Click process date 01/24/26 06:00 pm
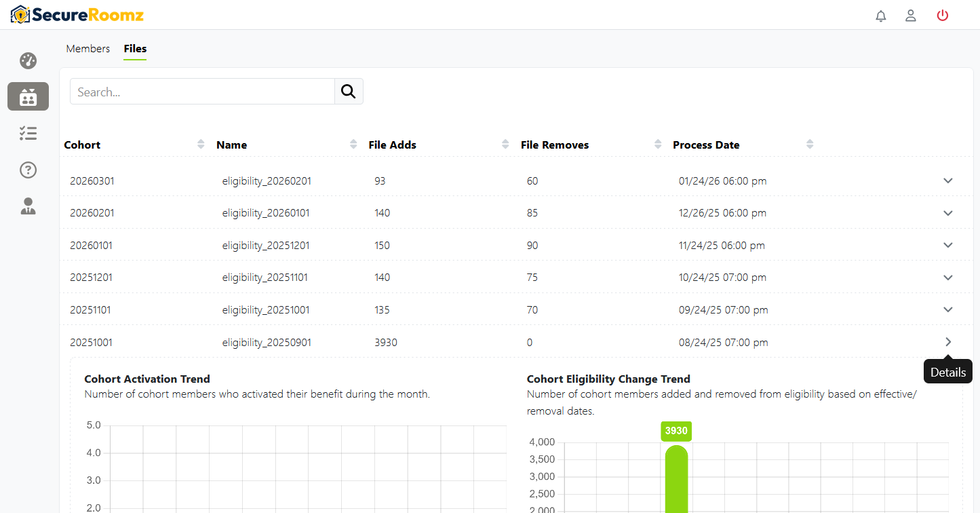Screen dimensions: 980x513 [722, 181]
